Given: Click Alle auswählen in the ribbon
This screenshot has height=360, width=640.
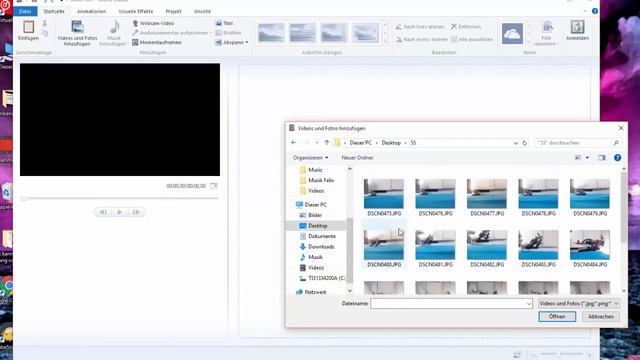Looking at the screenshot, I should pos(472,39).
